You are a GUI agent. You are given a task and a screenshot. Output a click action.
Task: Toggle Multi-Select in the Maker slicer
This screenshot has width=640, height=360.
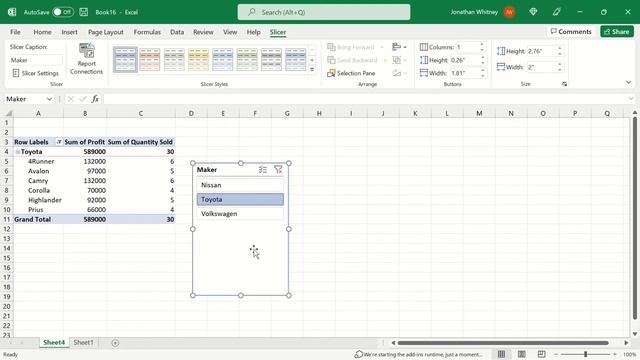263,170
